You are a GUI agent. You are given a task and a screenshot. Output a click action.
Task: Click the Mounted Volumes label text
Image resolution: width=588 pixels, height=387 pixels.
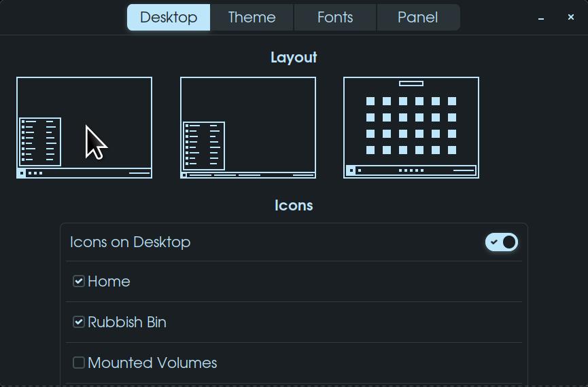click(x=152, y=363)
